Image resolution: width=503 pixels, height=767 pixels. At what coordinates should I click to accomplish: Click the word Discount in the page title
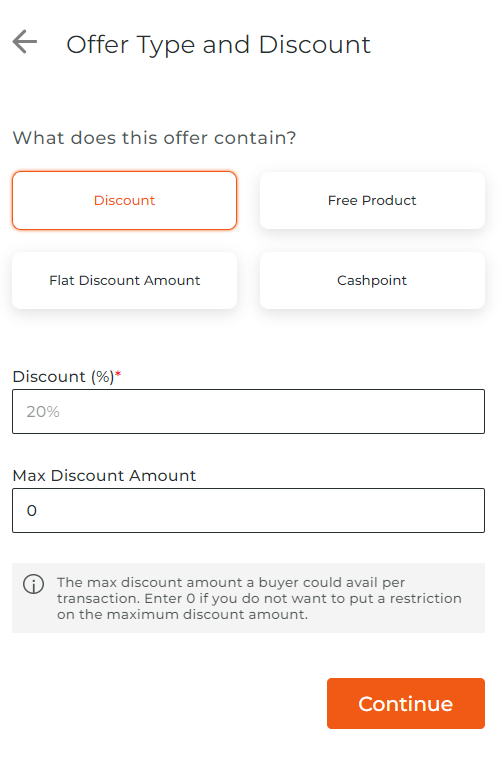coord(315,45)
